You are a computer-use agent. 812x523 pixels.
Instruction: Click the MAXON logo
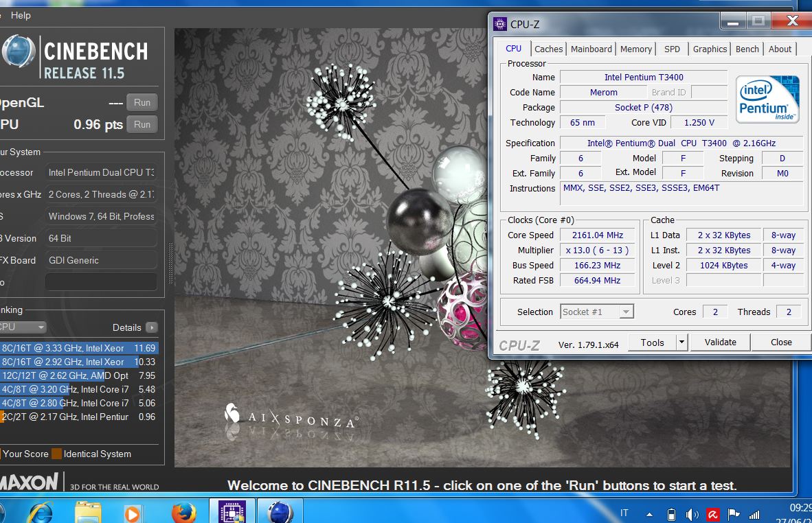[29, 482]
